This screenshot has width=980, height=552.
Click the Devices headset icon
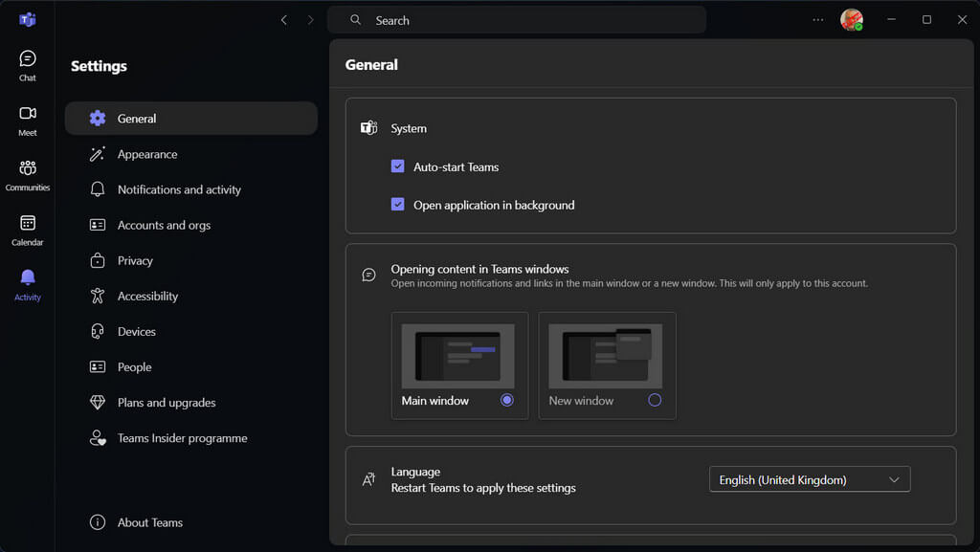[98, 332]
